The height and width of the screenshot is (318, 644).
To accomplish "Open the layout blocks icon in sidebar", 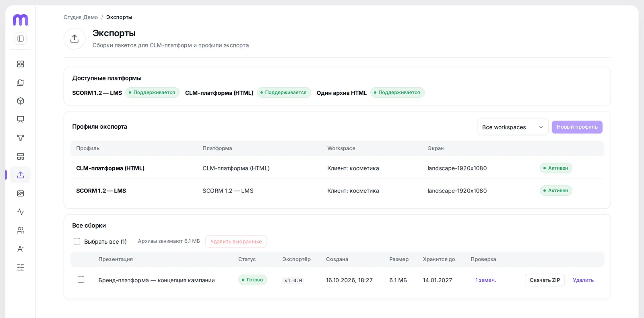I will click(x=21, y=156).
